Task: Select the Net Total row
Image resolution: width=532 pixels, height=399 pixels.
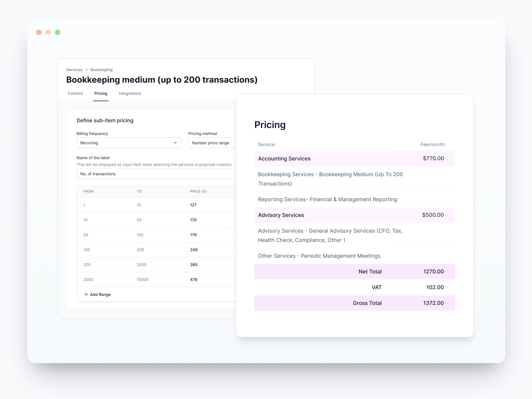Action: tap(355, 271)
